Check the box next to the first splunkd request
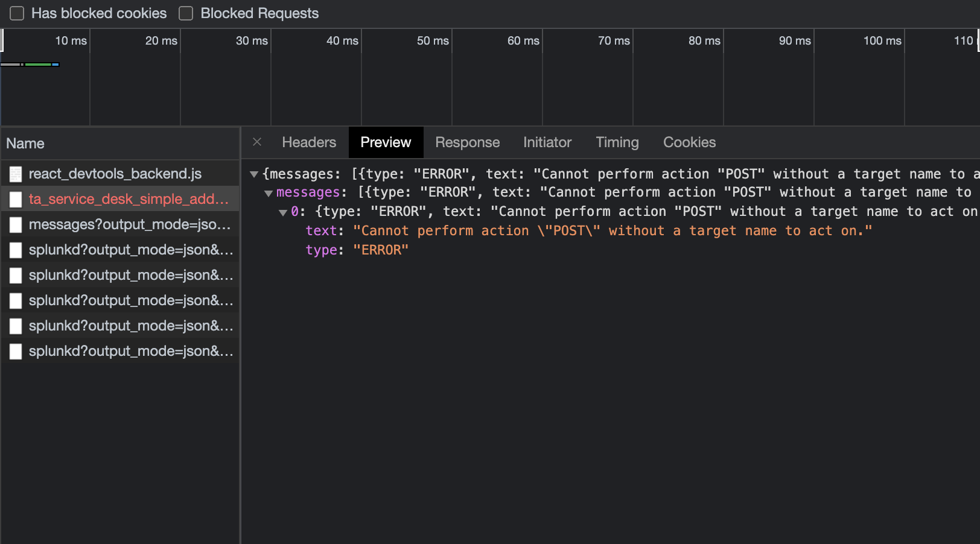Viewport: 980px width, 544px height. click(x=16, y=250)
